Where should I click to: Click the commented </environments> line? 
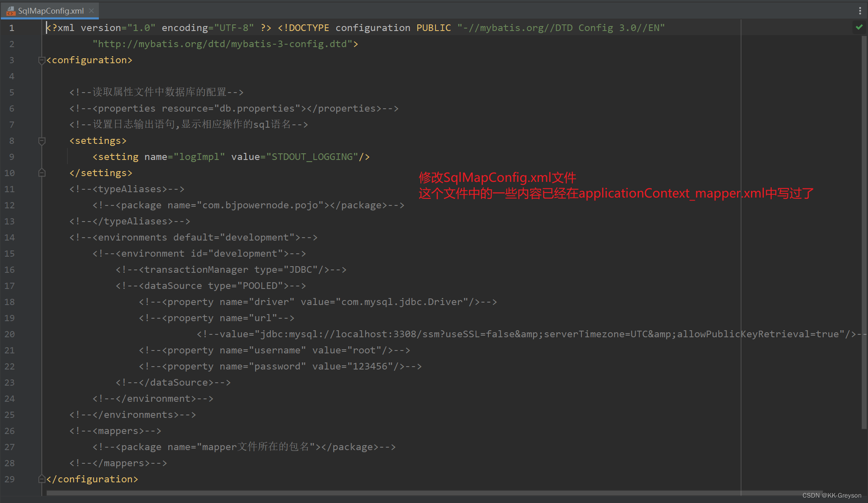[x=133, y=415]
